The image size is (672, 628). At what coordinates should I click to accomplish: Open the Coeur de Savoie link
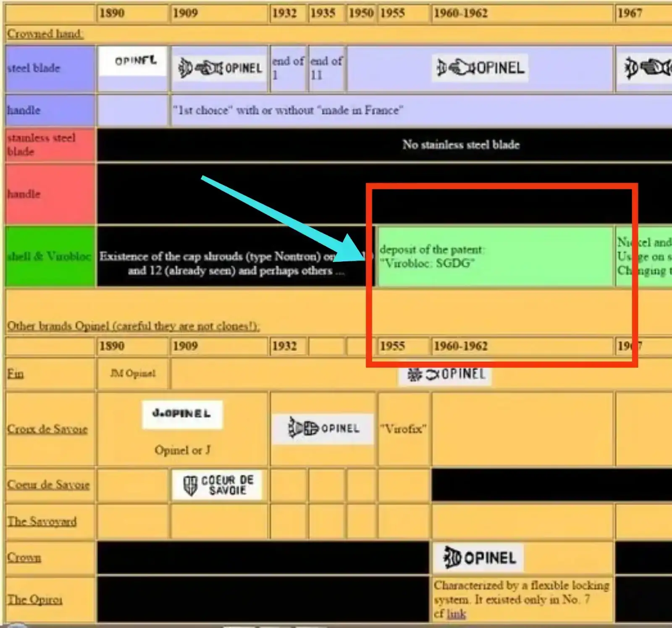click(48, 485)
